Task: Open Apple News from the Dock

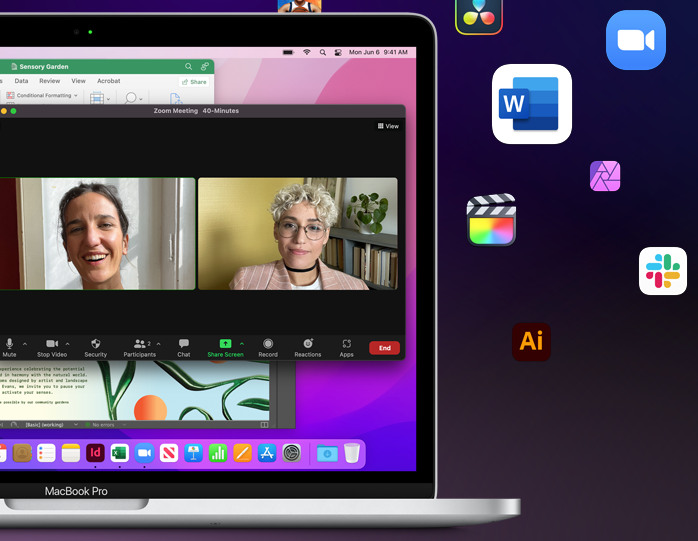Action: [169, 453]
